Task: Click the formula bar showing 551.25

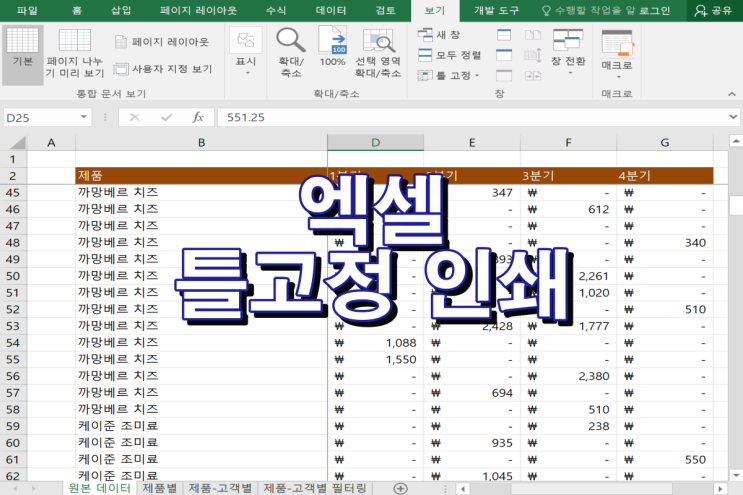Action: coord(471,117)
